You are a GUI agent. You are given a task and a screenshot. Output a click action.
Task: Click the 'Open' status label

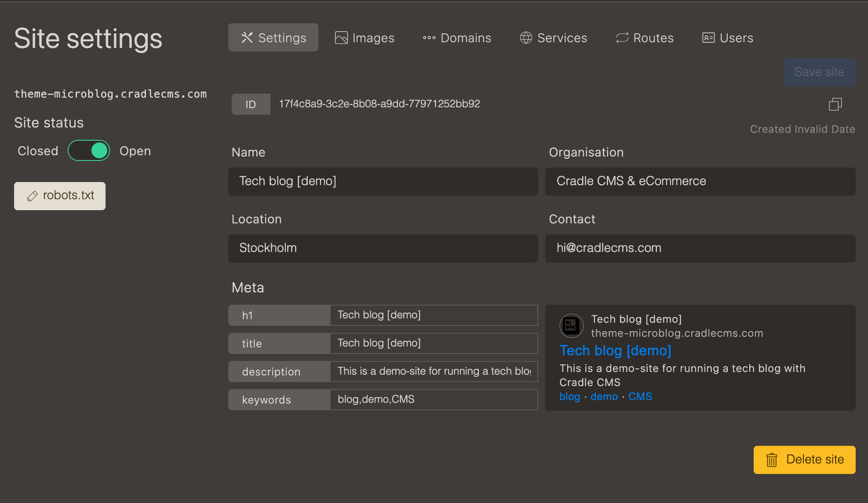point(135,151)
